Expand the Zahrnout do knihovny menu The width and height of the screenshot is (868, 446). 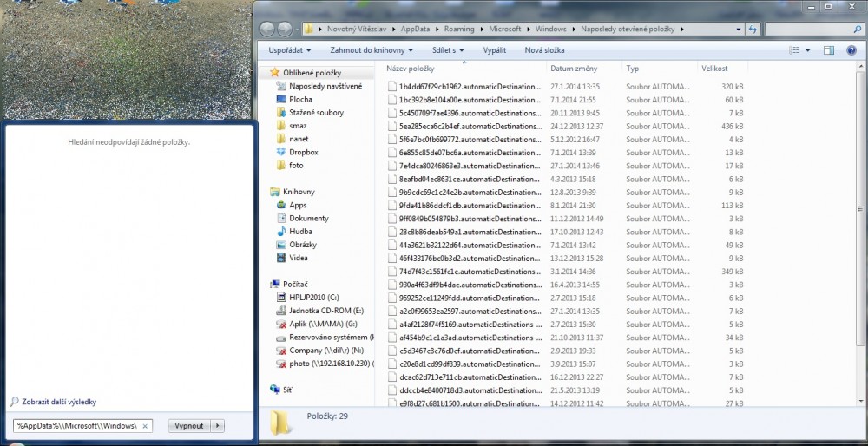pos(364,50)
